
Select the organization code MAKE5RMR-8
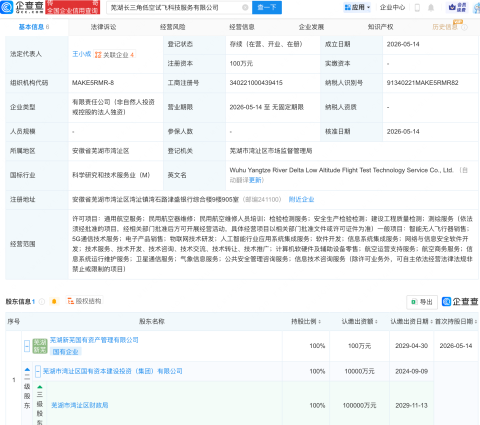93,83
